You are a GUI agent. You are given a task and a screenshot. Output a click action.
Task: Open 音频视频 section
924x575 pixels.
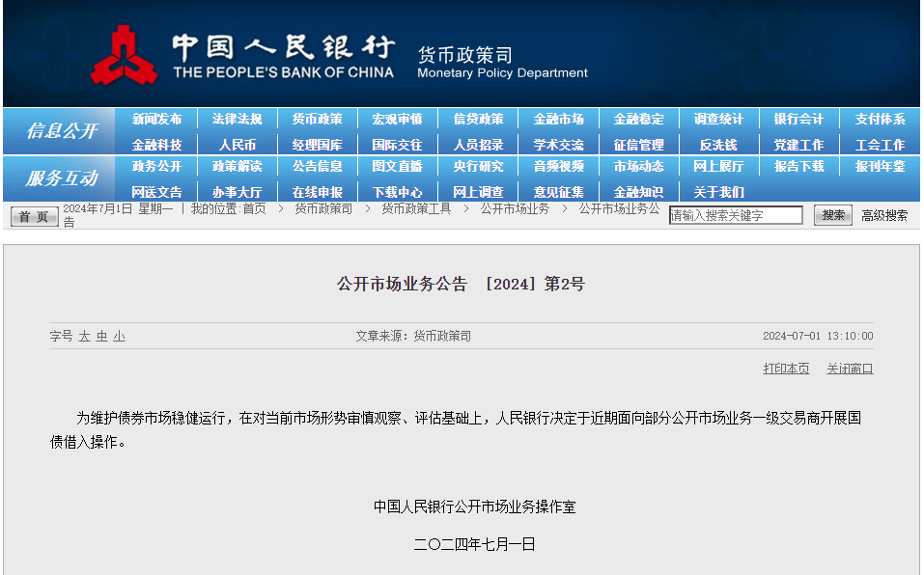point(558,167)
